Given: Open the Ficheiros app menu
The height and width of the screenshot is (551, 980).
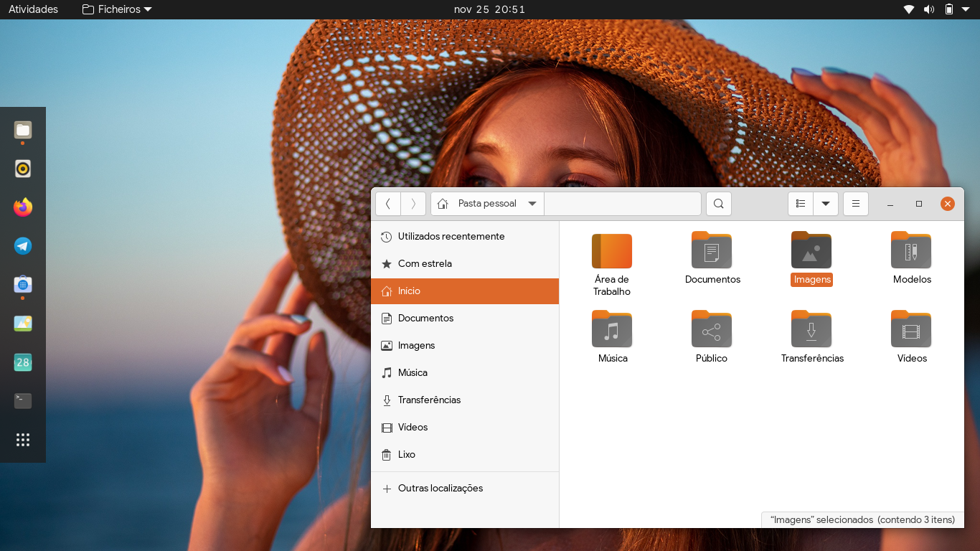Looking at the screenshot, I should coord(117,9).
